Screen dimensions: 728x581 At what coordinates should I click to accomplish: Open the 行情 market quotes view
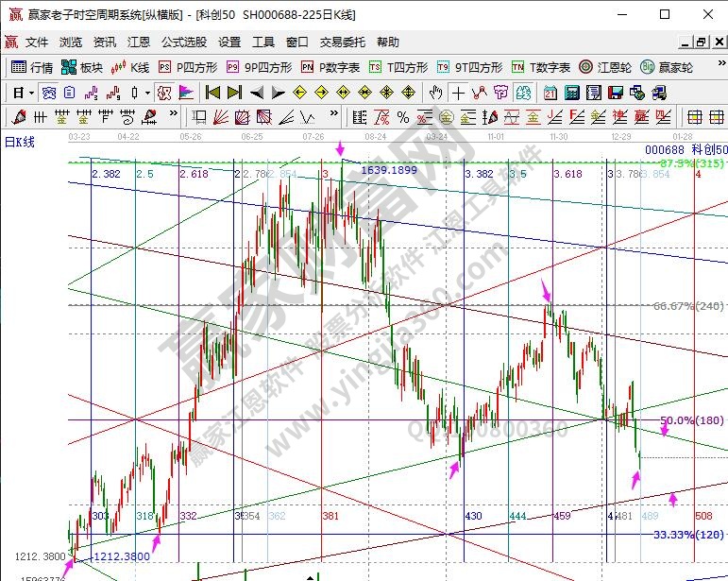click(32, 67)
